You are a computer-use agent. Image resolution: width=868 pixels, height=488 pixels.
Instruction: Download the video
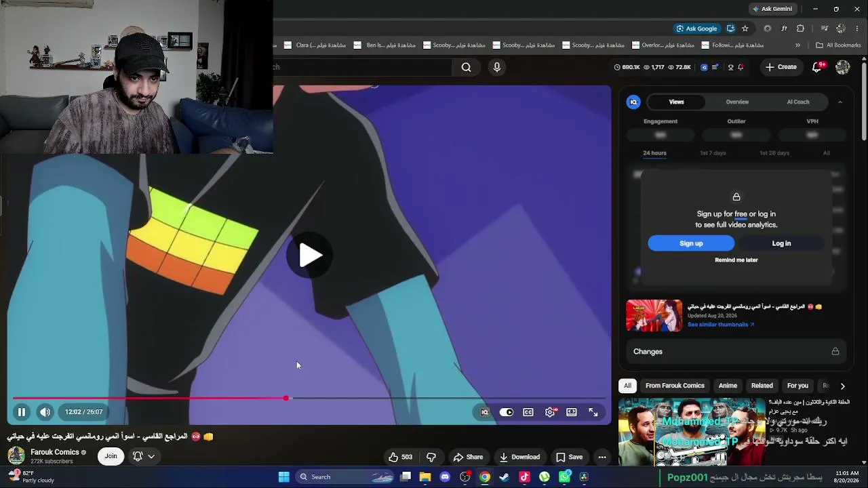[x=519, y=457]
